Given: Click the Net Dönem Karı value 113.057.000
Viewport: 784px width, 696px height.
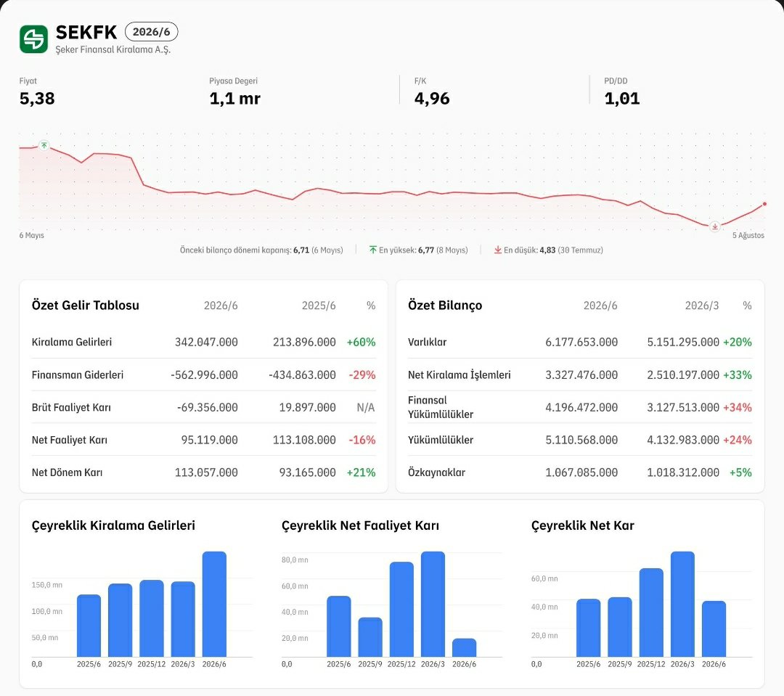Looking at the screenshot, I should point(206,472).
